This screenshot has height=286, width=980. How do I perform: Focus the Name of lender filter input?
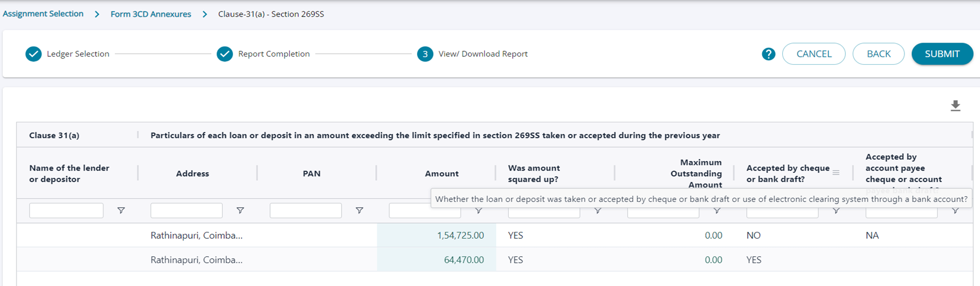(x=66, y=210)
